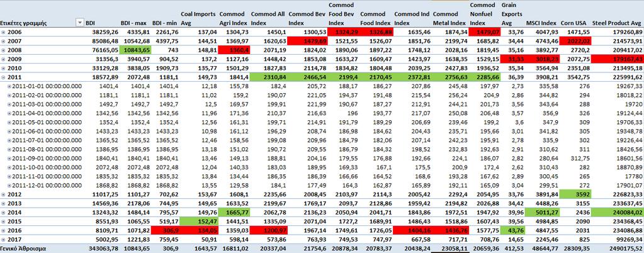Select the Commod Metal Index column header
This screenshot has height=253, width=644.
pos(449,18)
